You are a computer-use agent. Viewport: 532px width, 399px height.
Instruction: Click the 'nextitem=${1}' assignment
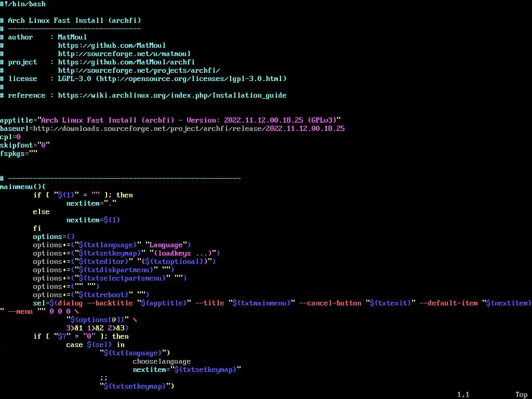94,220
